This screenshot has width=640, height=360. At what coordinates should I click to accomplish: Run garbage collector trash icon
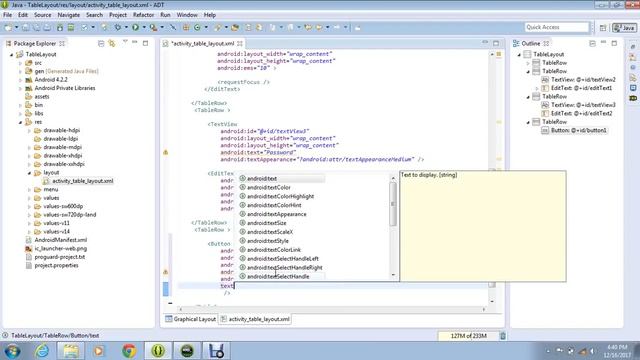(503, 336)
